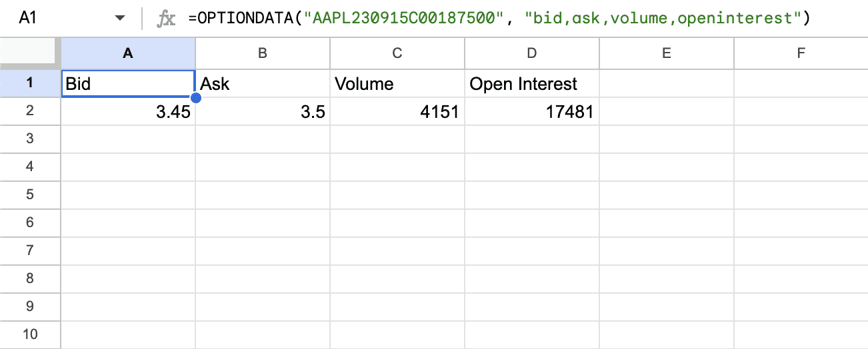This screenshot has height=349, width=868.
Task: Click the cell containing Volume
Action: 397,84
